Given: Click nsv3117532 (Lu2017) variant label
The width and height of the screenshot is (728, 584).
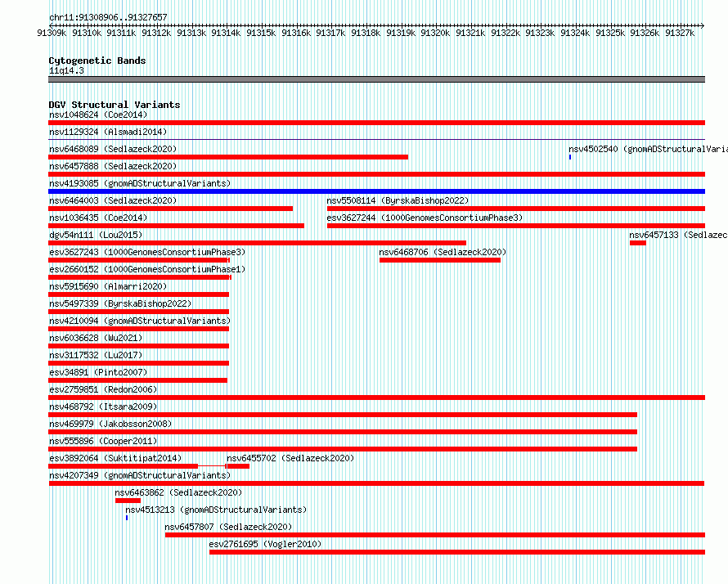Looking at the screenshot, I should point(96,355).
